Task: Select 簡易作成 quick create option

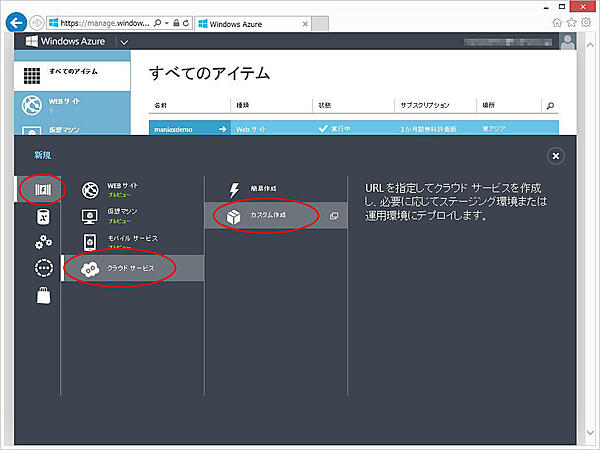Action: (264, 188)
